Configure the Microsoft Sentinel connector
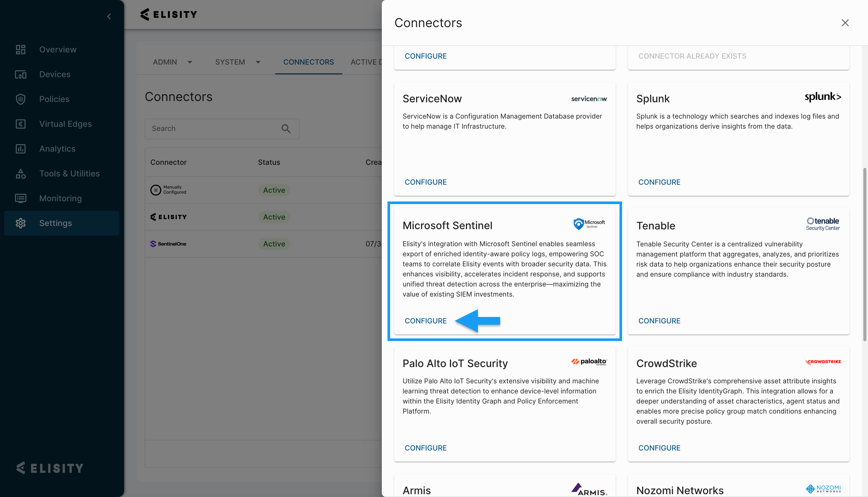The width and height of the screenshot is (868, 497). pos(426,321)
